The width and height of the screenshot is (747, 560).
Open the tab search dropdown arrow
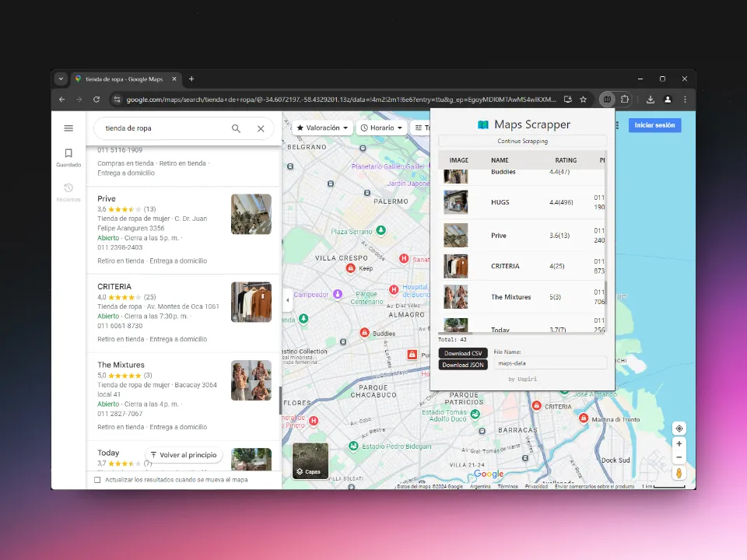(61, 79)
